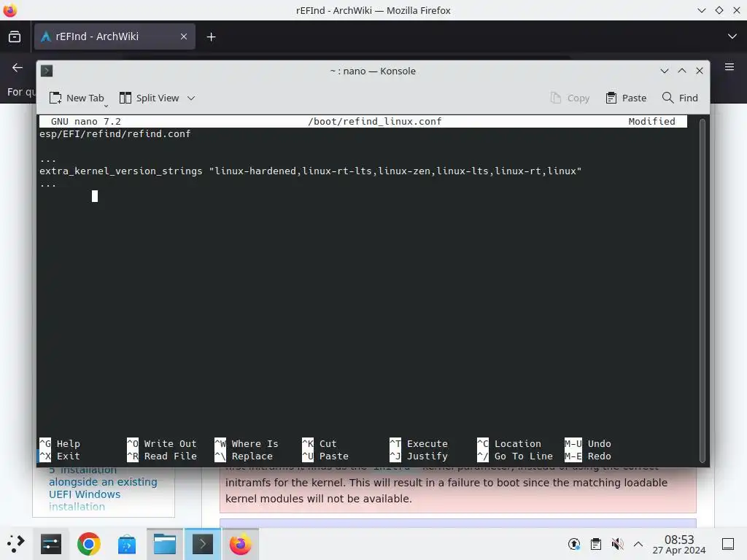
Task: Click the ^J Justify shortcut label
Action: point(419,456)
